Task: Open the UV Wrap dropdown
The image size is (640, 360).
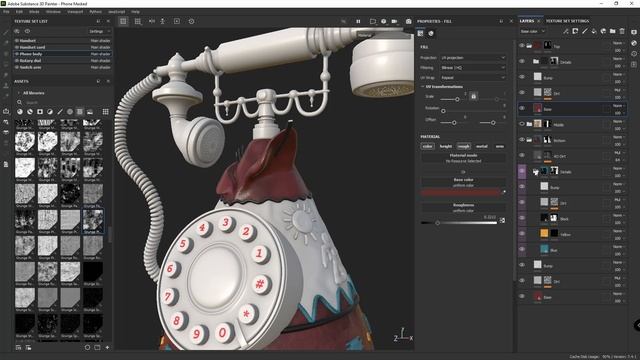Action: [x=473, y=78]
